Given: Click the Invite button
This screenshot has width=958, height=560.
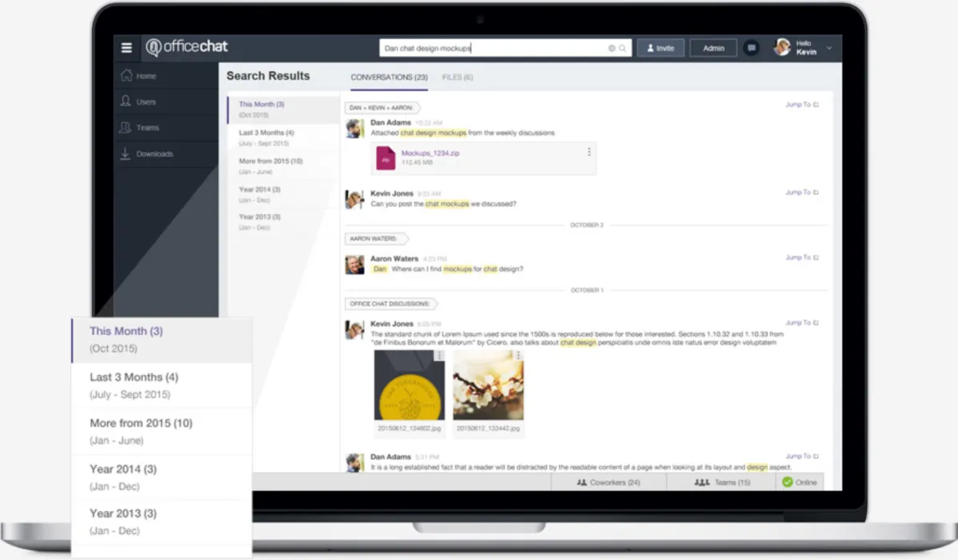Looking at the screenshot, I should point(660,48).
